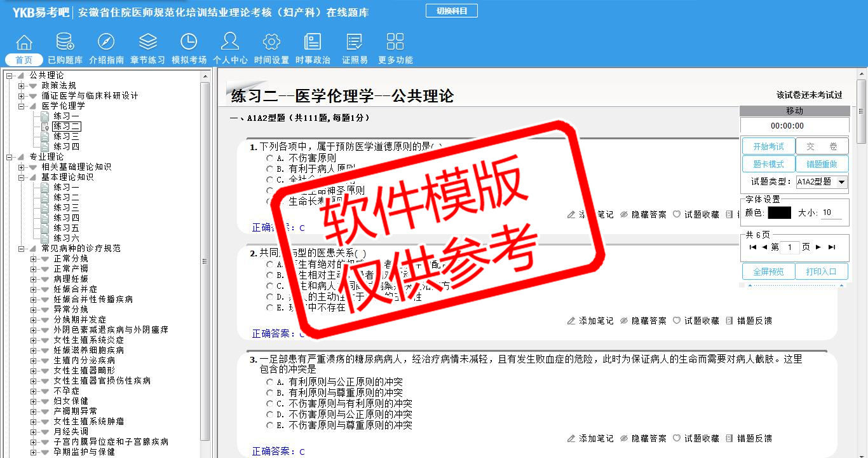Open the 介绍指南 compass icon
868x458 pixels.
tap(106, 42)
